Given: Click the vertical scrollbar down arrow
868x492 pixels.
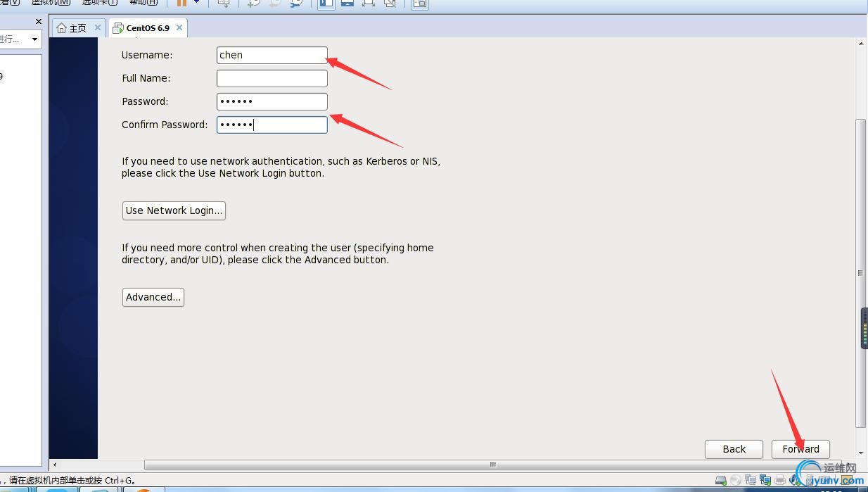Looking at the screenshot, I should click(861, 453).
